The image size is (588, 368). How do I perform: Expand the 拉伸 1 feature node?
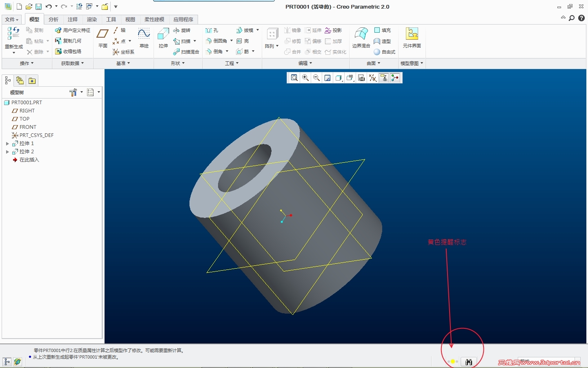[7, 144]
